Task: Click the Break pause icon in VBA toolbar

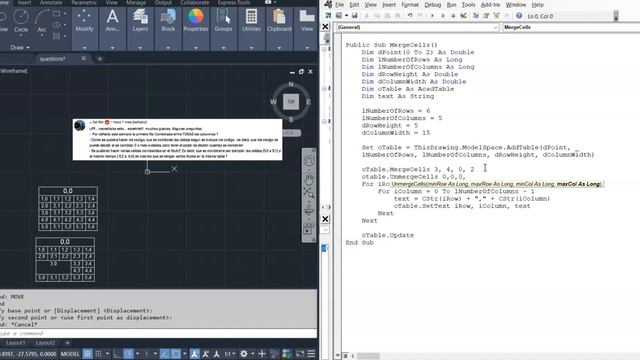Action: [442, 16]
